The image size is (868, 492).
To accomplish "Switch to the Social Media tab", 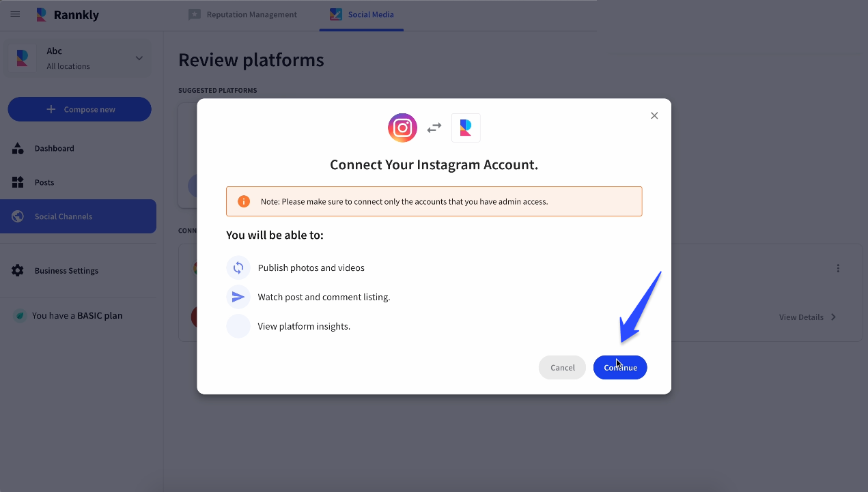I will click(x=361, y=14).
